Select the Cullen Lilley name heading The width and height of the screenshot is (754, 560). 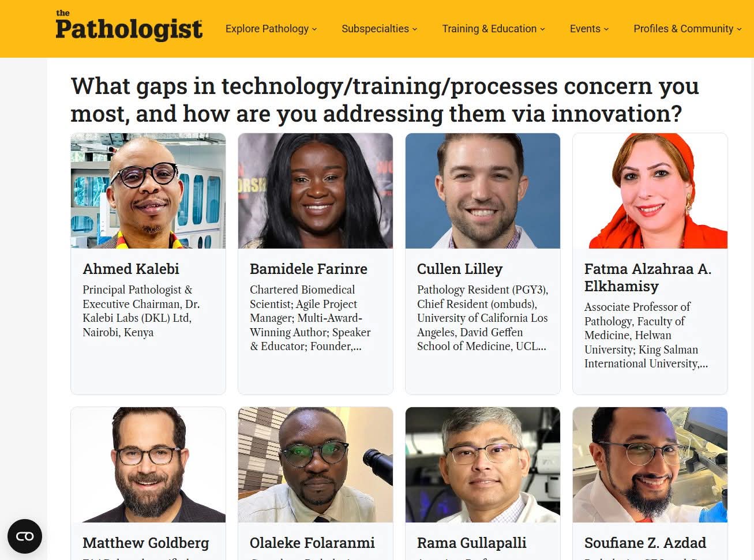[460, 269]
